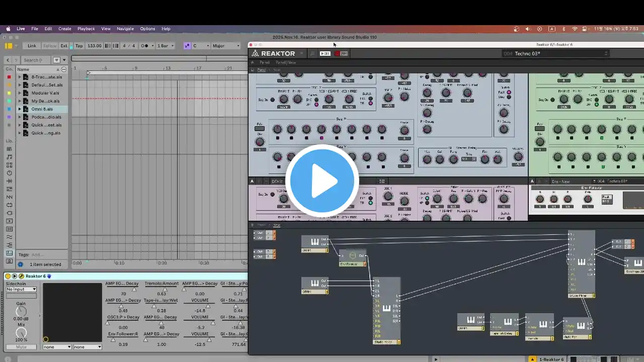Expand the Modular V.als file
Image resolution: width=644 pixels, height=362 pixels.
[x=20, y=93]
